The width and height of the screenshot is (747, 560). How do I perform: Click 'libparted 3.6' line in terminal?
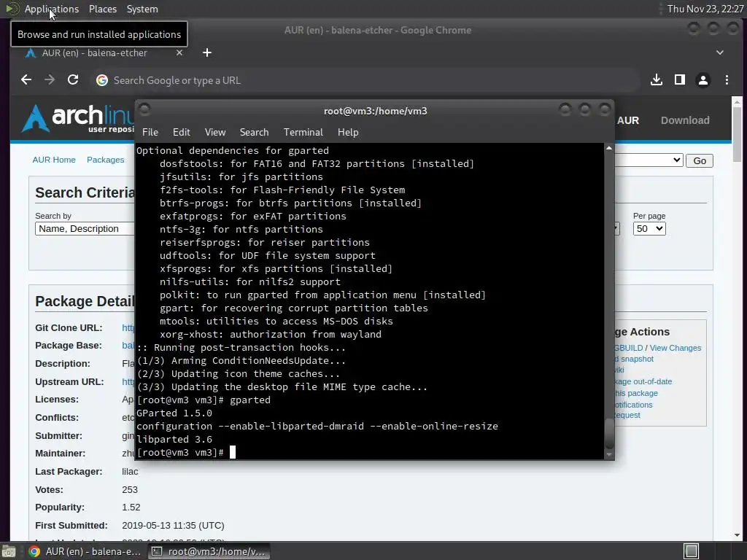tap(174, 439)
